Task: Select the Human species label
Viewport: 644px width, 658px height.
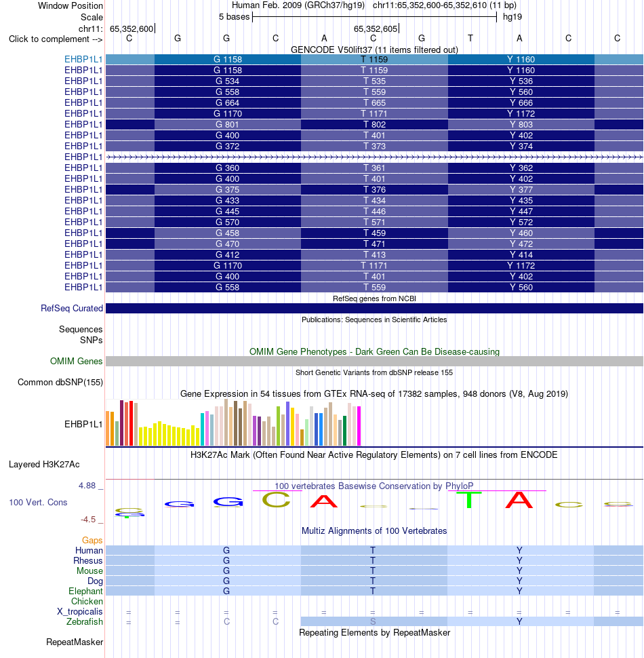Action: point(89,551)
